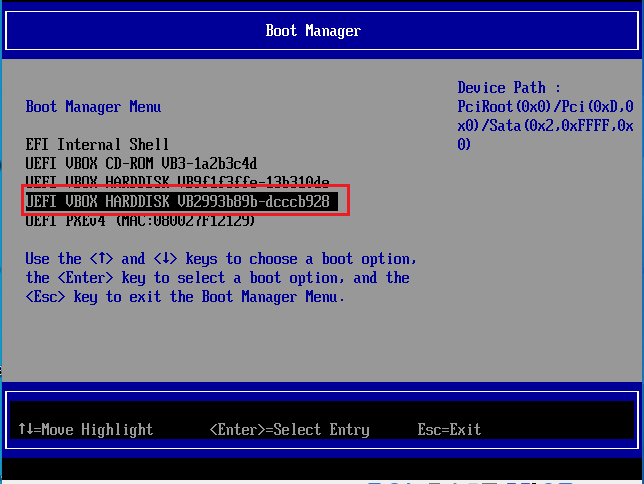Click the '<Esc> key to exit' help line

(185, 297)
